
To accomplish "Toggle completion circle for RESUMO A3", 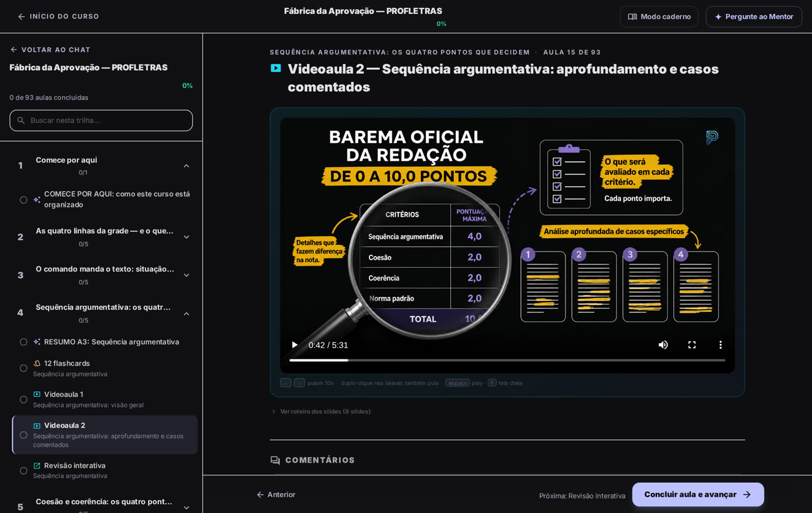I will (23, 342).
